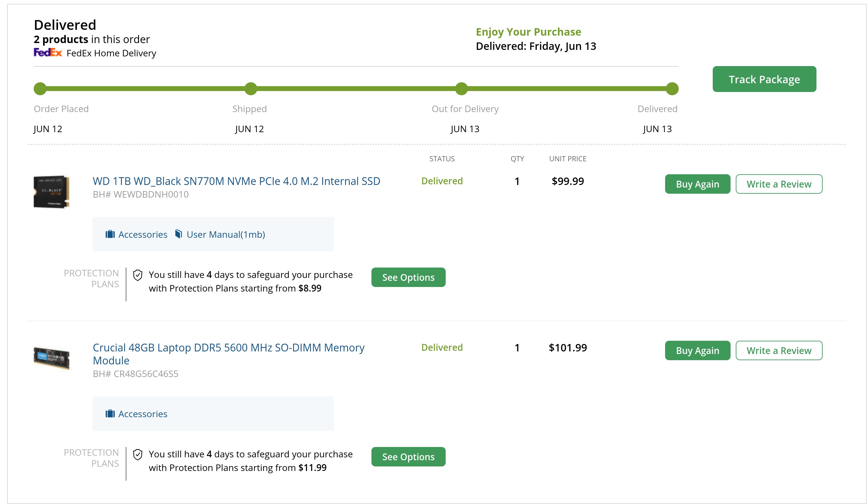Click the FedEx Home Delivery text

point(111,53)
